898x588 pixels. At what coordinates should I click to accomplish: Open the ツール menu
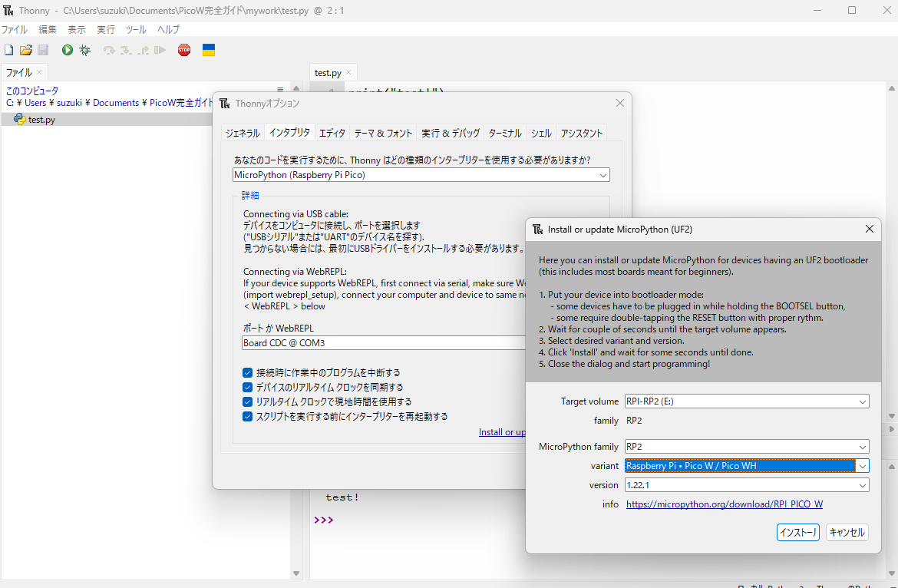tap(136, 29)
